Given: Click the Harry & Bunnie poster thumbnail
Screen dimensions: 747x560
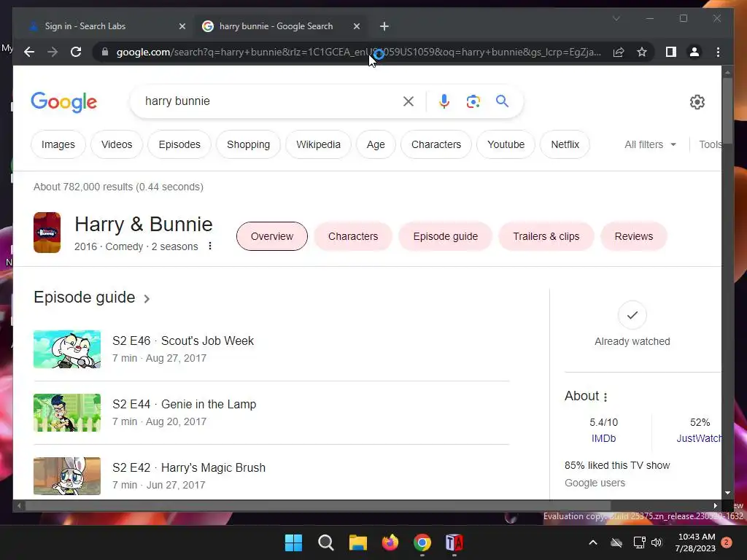Looking at the screenshot, I should [47, 233].
